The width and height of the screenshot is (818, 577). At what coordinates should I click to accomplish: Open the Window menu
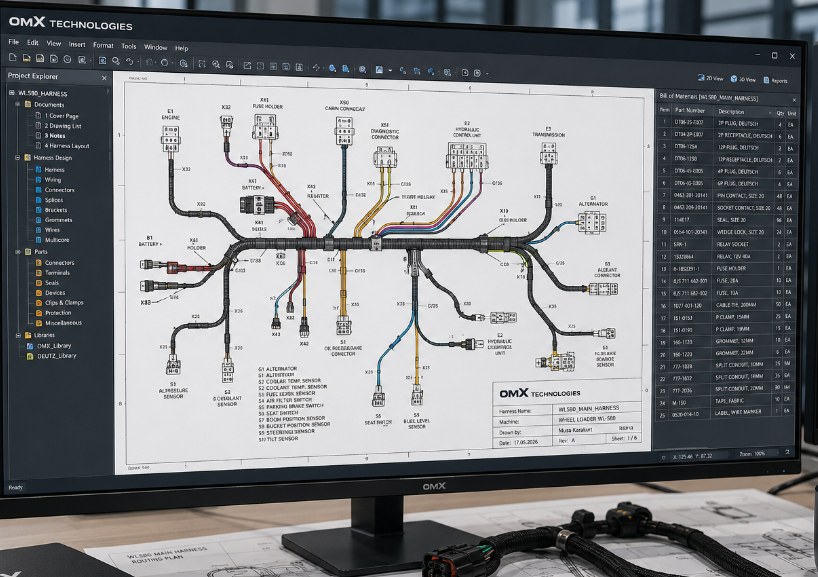point(155,47)
